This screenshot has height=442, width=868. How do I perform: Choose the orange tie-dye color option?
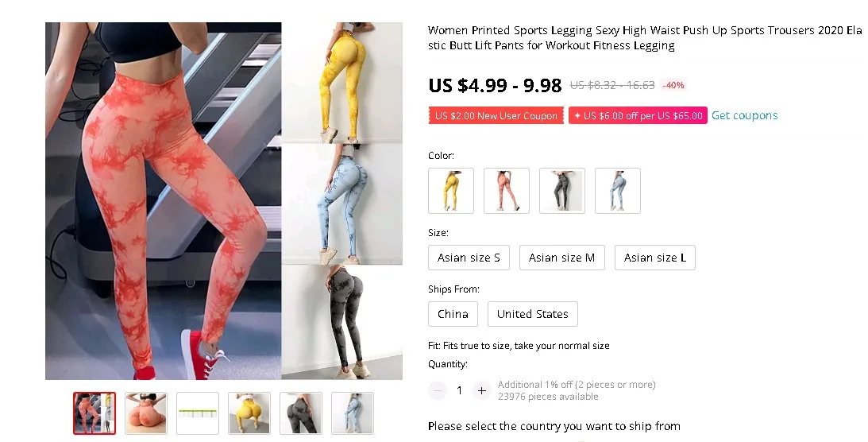[507, 191]
